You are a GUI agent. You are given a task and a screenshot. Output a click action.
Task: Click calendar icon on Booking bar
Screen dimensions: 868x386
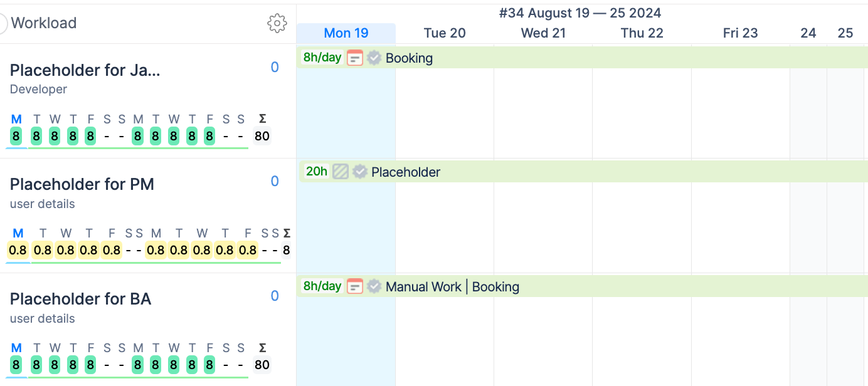pos(355,58)
